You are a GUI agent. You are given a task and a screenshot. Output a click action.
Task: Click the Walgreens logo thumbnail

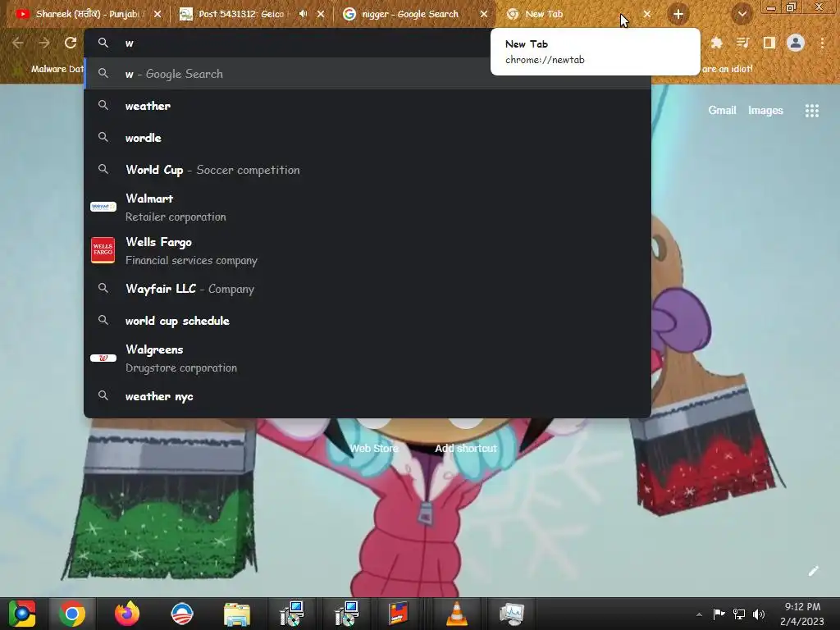[x=103, y=358]
